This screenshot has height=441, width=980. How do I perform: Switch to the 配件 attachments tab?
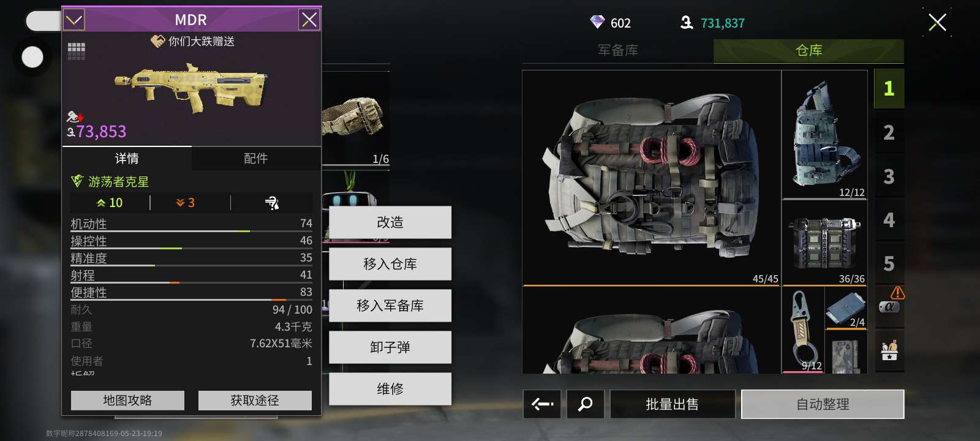(256, 159)
